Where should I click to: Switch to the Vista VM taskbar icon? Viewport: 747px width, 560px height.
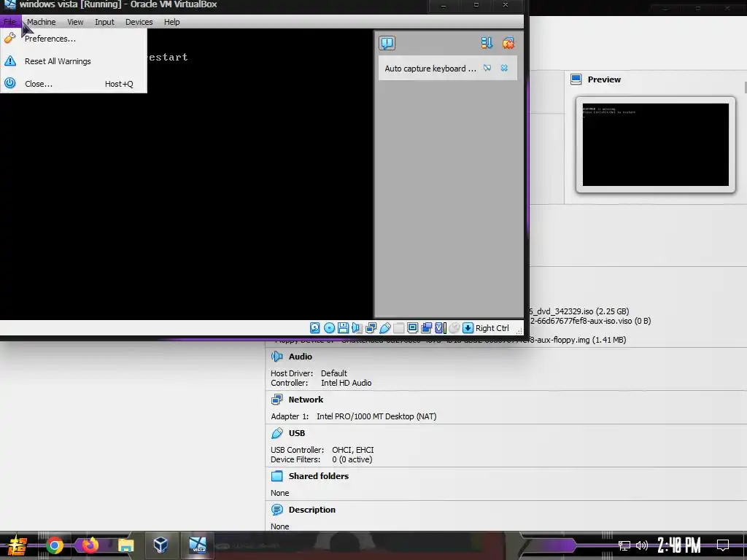pyautogui.click(x=197, y=545)
